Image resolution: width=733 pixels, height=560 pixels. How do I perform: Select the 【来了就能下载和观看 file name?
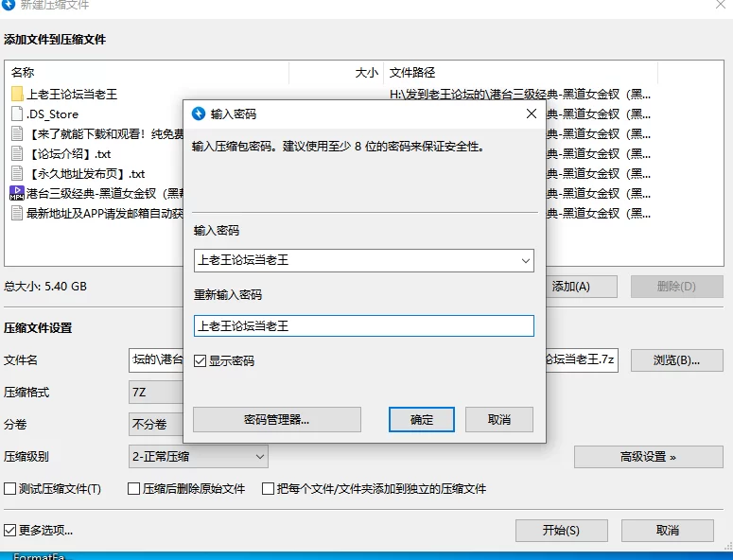tap(105, 134)
